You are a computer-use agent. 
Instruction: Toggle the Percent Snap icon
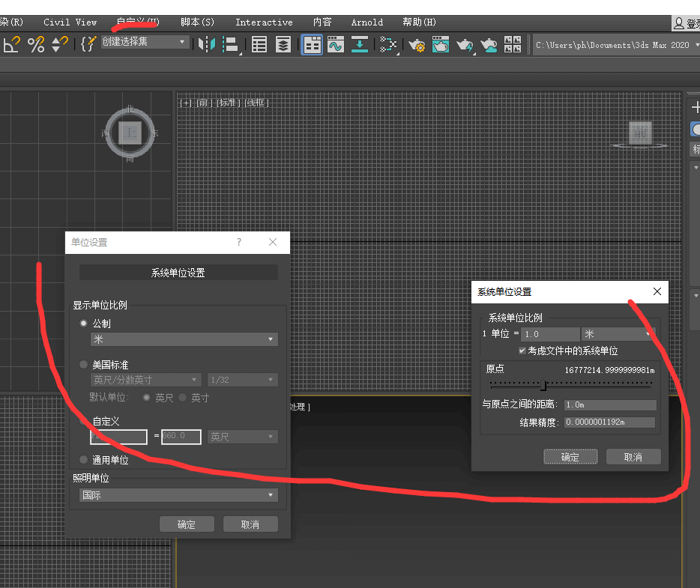(x=35, y=45)
